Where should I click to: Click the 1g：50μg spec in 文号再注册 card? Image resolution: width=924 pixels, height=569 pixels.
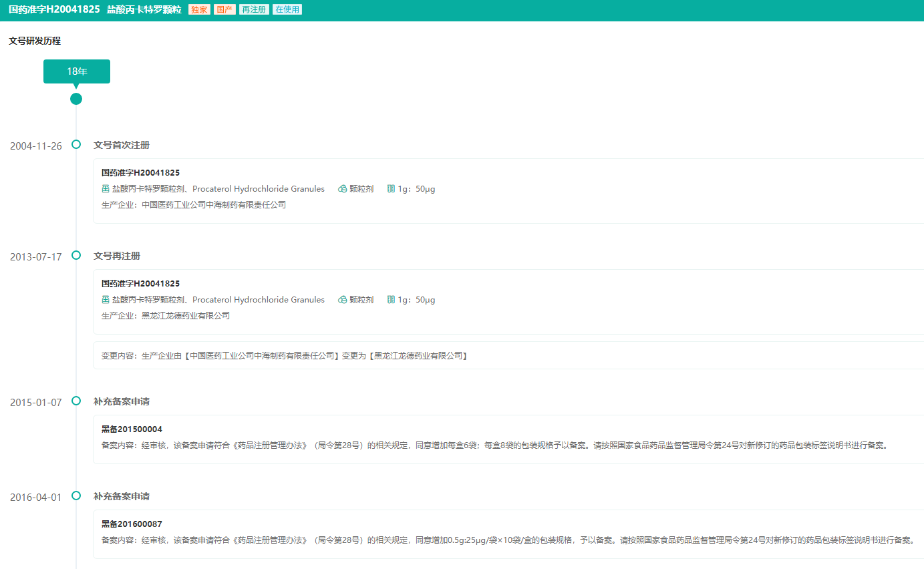click(416, 300)
